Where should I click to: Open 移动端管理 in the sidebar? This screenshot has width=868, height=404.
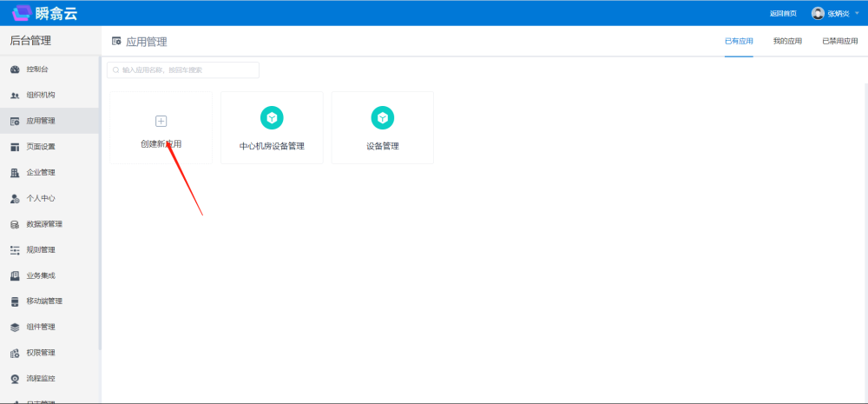pyautogui.click(x=43, y=301)
